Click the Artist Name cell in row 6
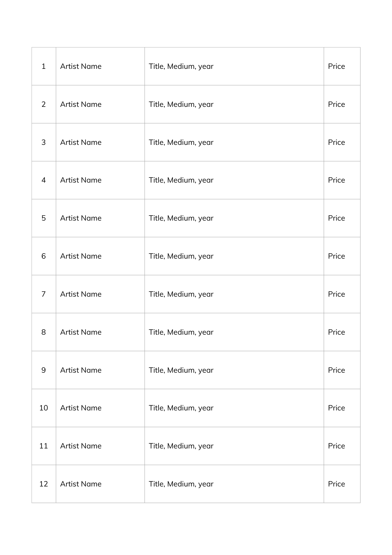 [100, 256]
